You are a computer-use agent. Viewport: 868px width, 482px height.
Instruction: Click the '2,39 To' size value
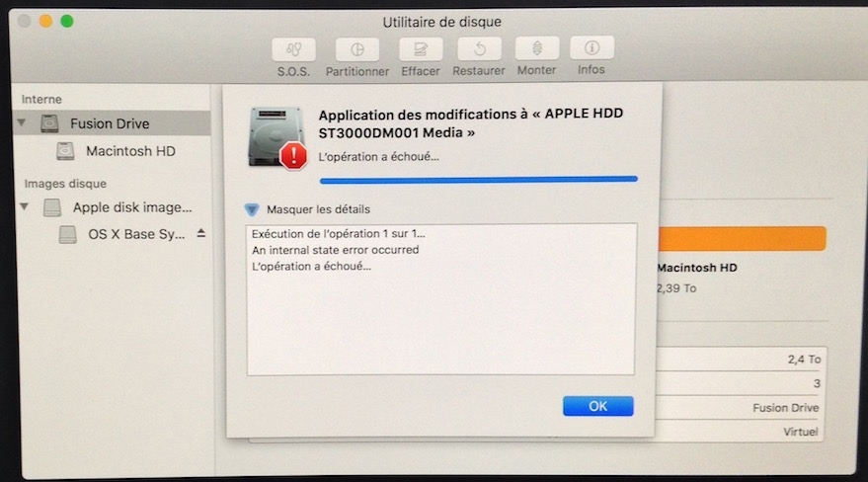[676, 288]
